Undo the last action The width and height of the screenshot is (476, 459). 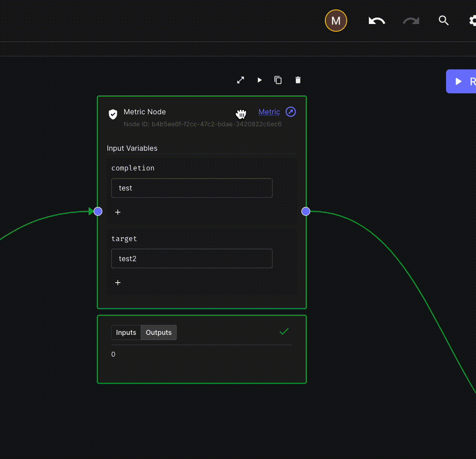[377, 21]
